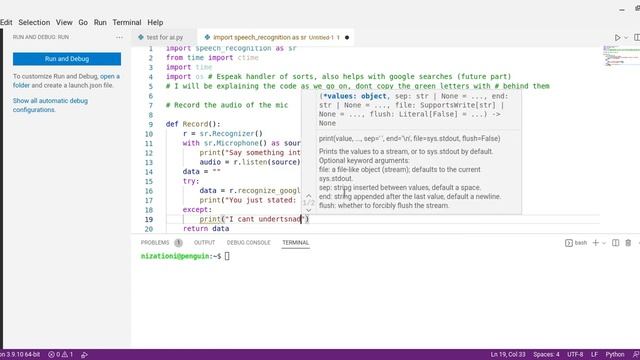
Task: Click Ln 19, Col 33 cursor position
Action: [508, 354]
